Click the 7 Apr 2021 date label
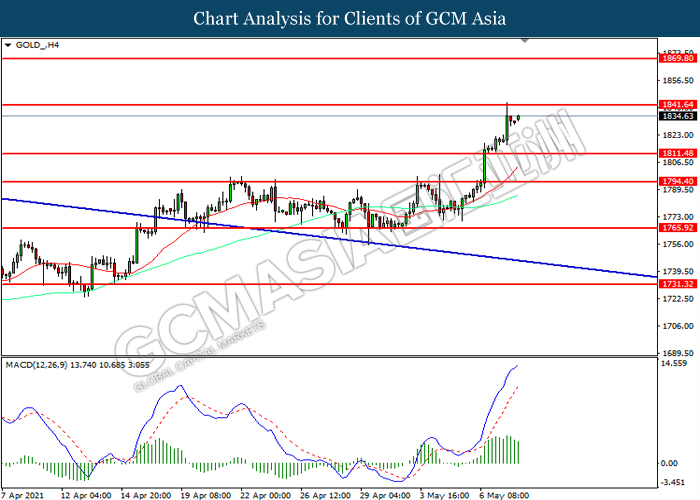Screen dimensions: 700x500 (23, 495)
